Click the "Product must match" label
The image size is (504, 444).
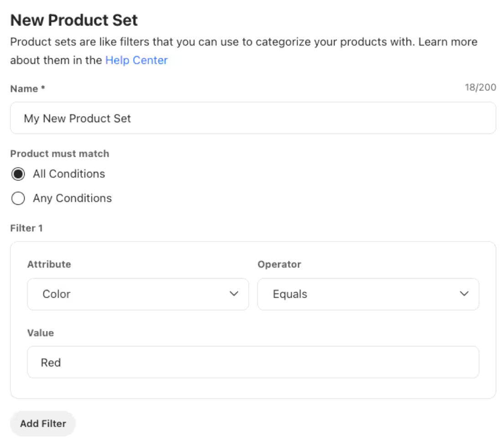point(60,154)
